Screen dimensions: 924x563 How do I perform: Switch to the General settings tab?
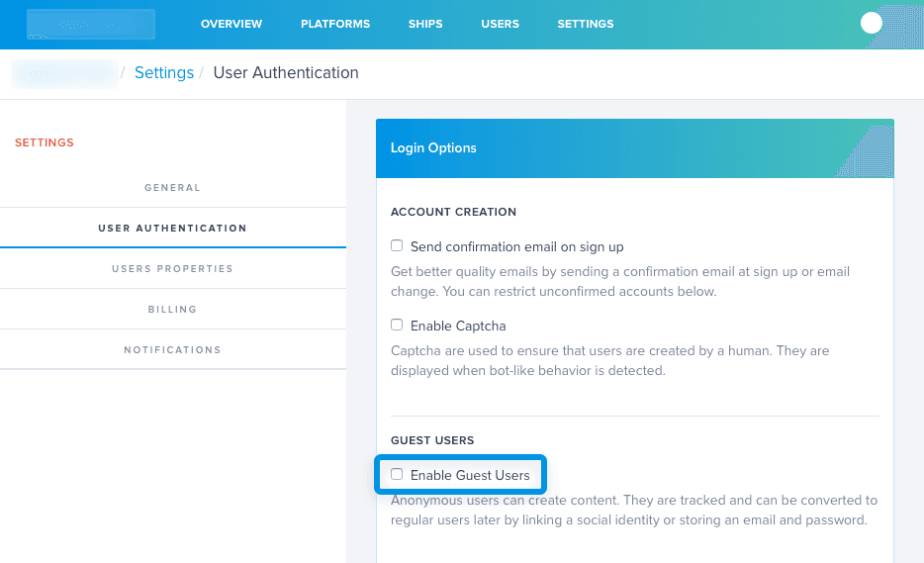[172, 187]
